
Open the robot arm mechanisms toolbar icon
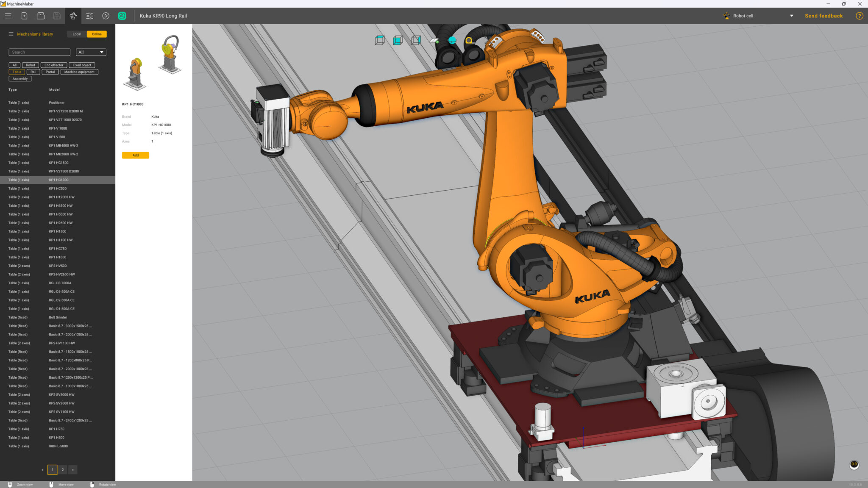(73, 16)
